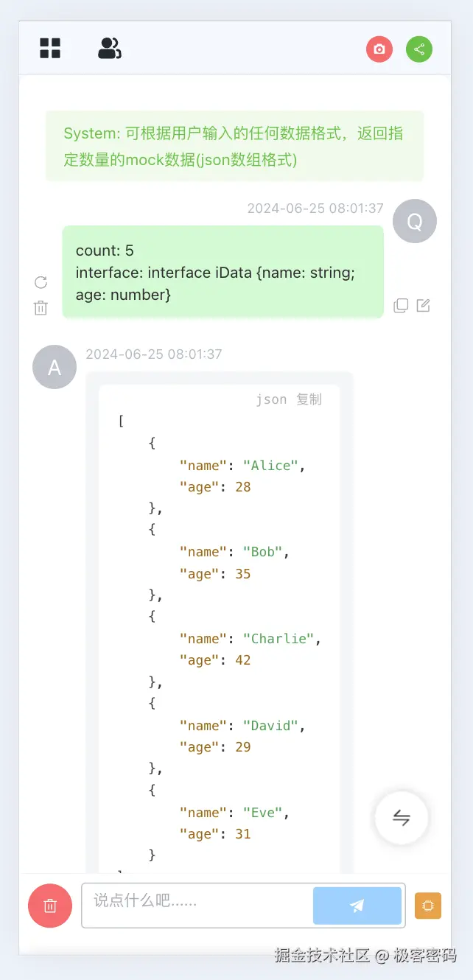Regenerate the count message via refresh icon
The image size is (473, 980).
point(41,283)
